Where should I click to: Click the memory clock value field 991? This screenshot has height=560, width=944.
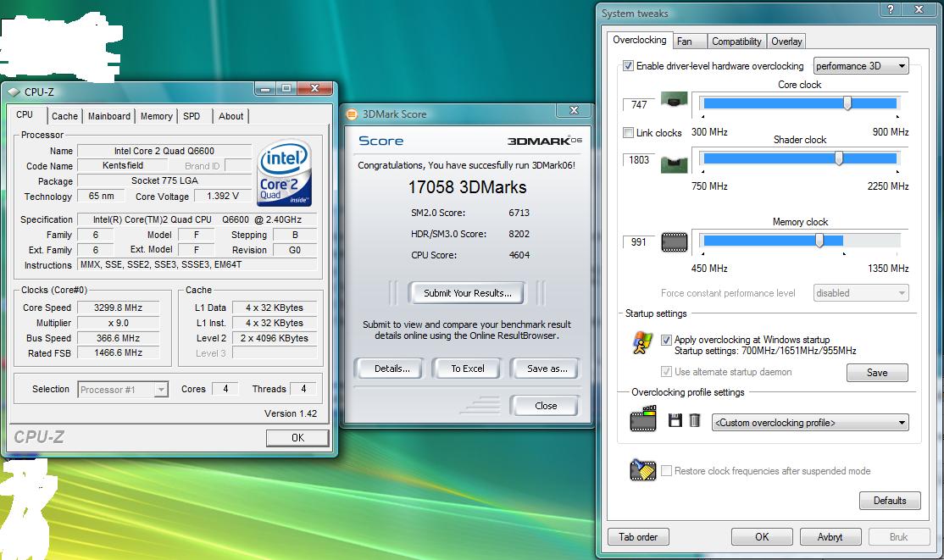pyautogui.click(x=639, y=242)
